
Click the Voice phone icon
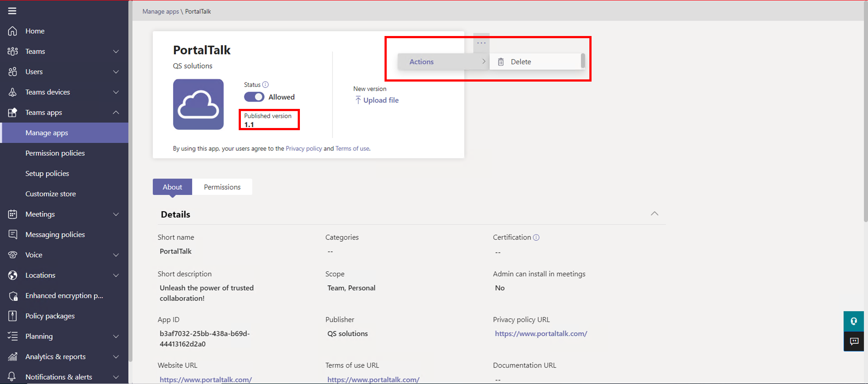coord(13,255)
